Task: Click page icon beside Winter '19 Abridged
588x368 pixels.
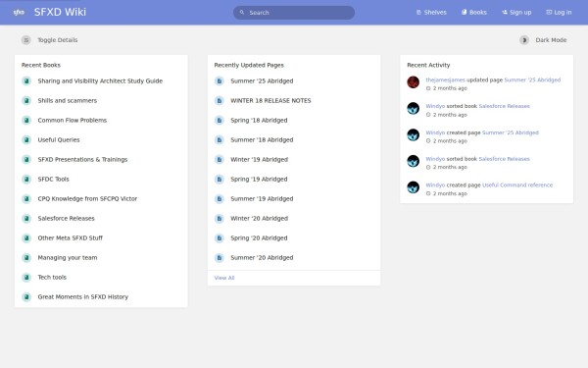Action: point(220,160)
